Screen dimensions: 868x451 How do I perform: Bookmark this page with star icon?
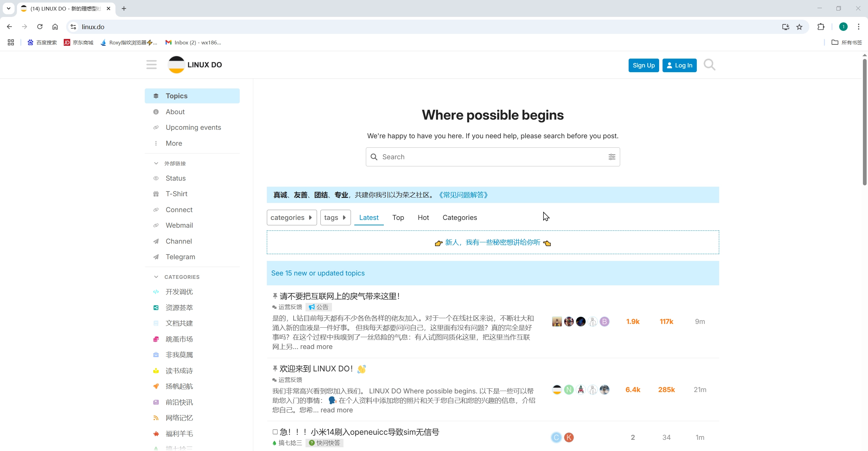point(799,27)
